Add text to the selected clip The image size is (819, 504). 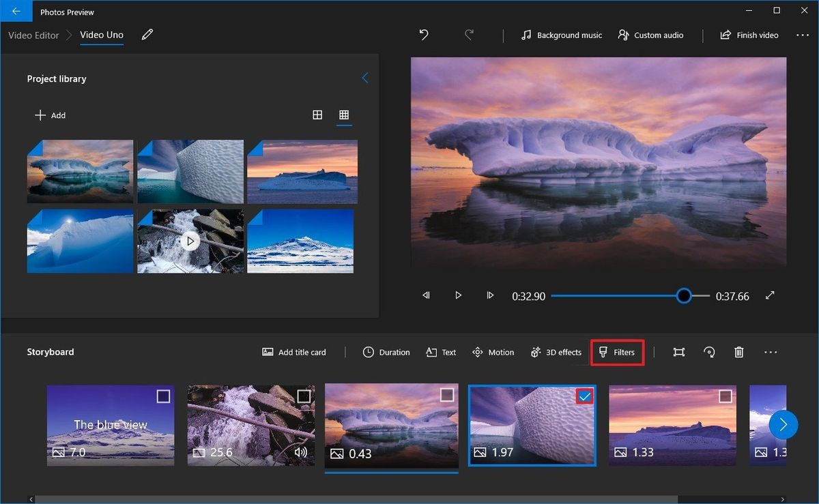coord(440,352)
